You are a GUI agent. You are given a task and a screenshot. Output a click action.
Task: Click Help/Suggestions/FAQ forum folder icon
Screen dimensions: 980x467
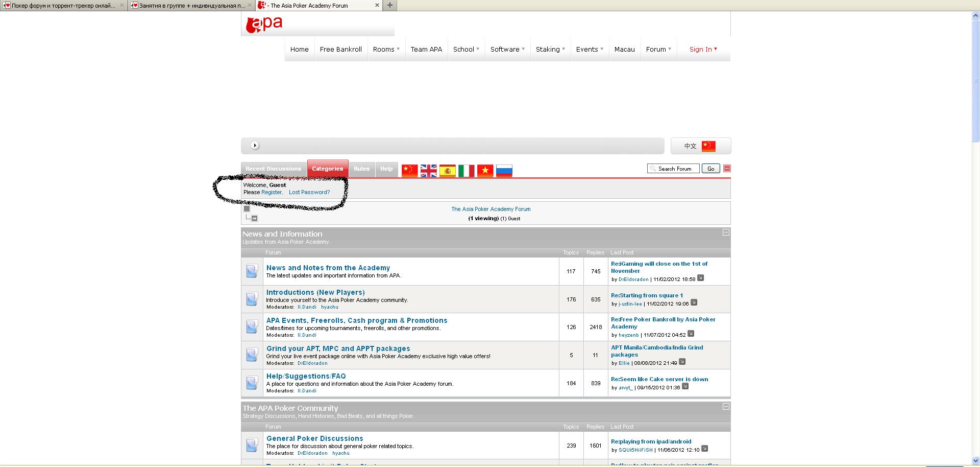pyautogui.click(x=252, y=383)
